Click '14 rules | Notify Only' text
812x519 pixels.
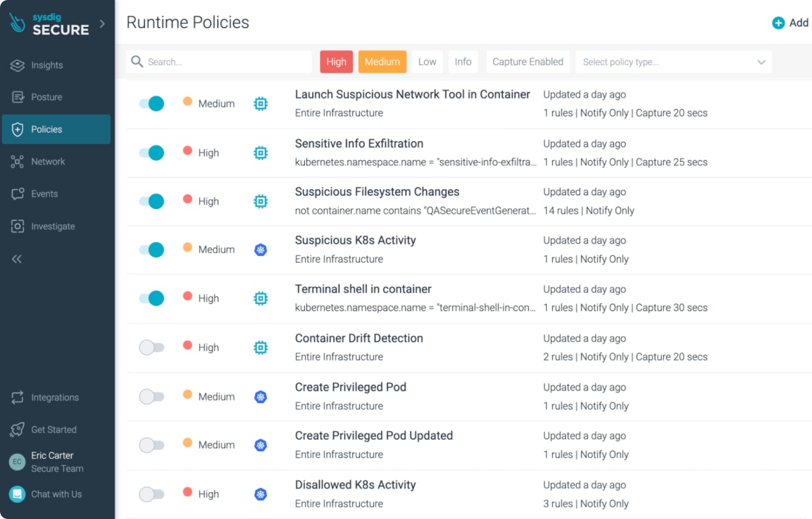589,210
